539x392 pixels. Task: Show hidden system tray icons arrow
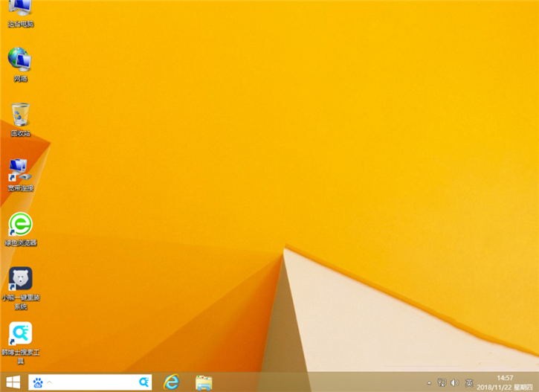[x=429, y=383]
